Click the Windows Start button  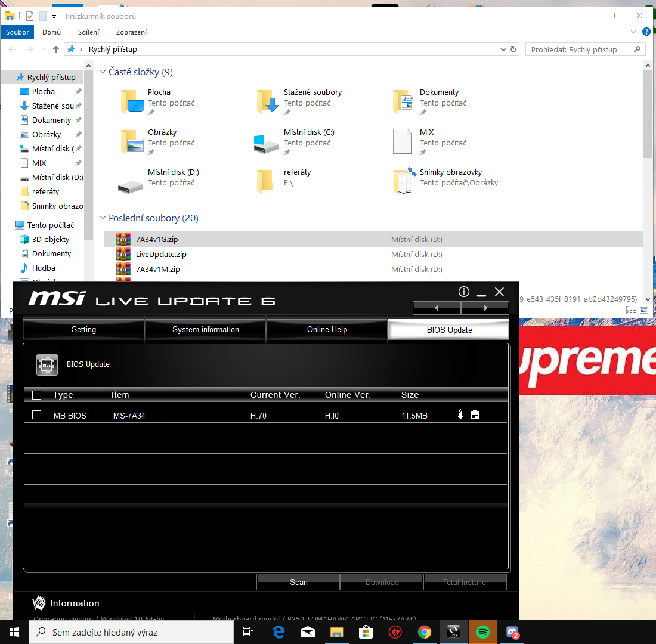[x=14, y=632]
